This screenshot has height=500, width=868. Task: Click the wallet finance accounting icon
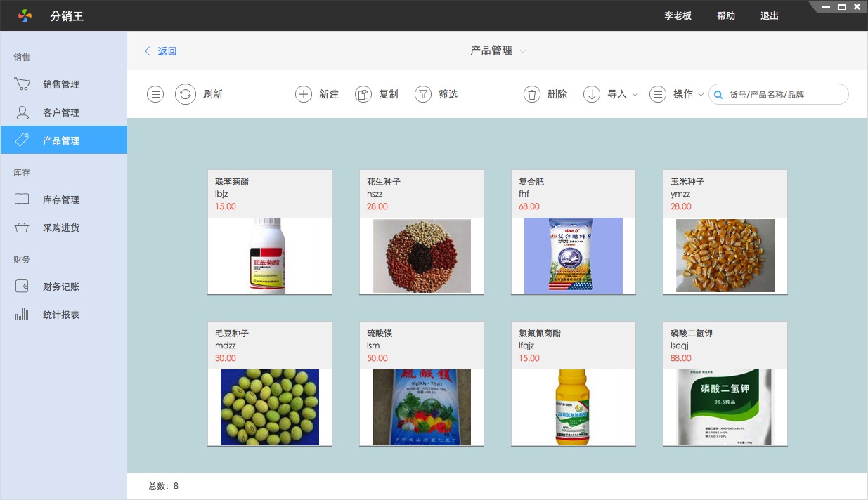pos(22,287)
